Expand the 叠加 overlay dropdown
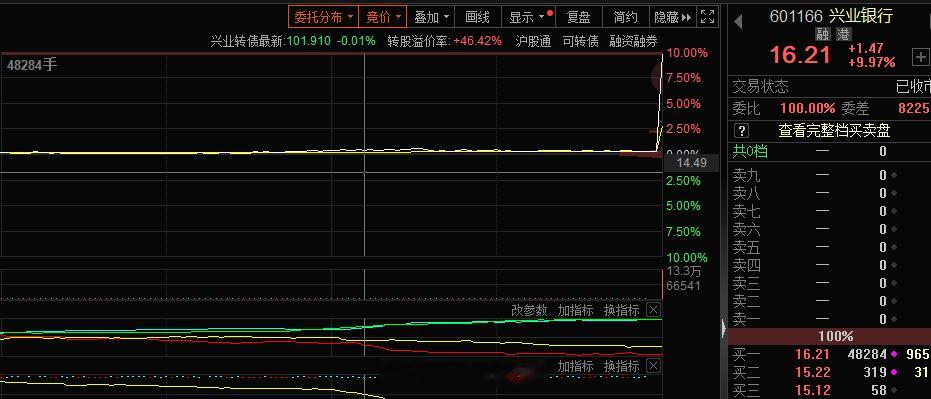Viewport: 931px width, 399px height. (431, 17)
